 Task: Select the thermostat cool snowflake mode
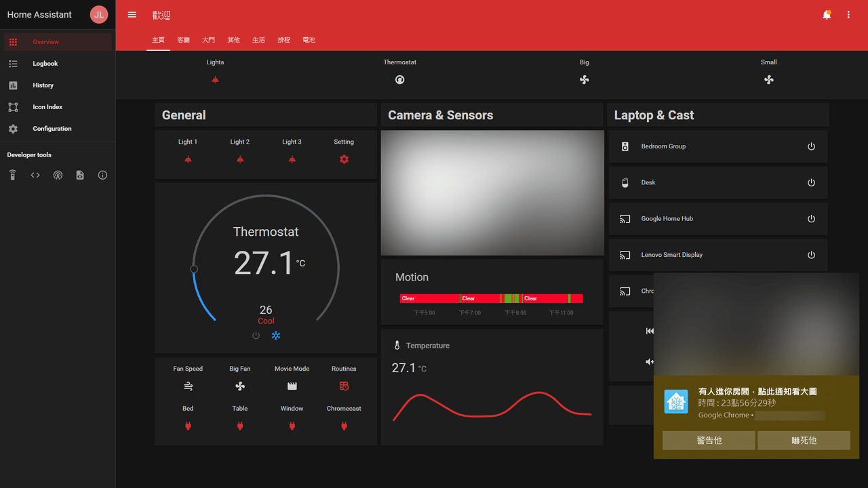click(x=276, y=335)
